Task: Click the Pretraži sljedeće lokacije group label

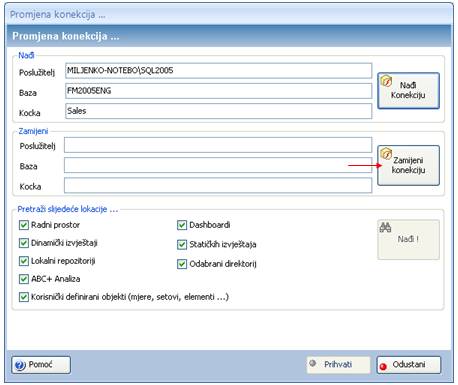Action: click(x=68, y=209)
